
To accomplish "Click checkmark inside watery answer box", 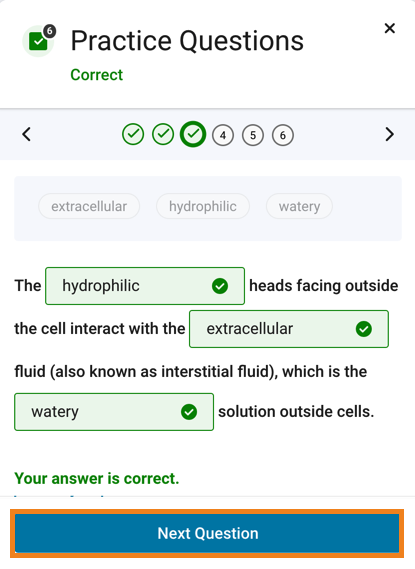I will click(189, 412).
